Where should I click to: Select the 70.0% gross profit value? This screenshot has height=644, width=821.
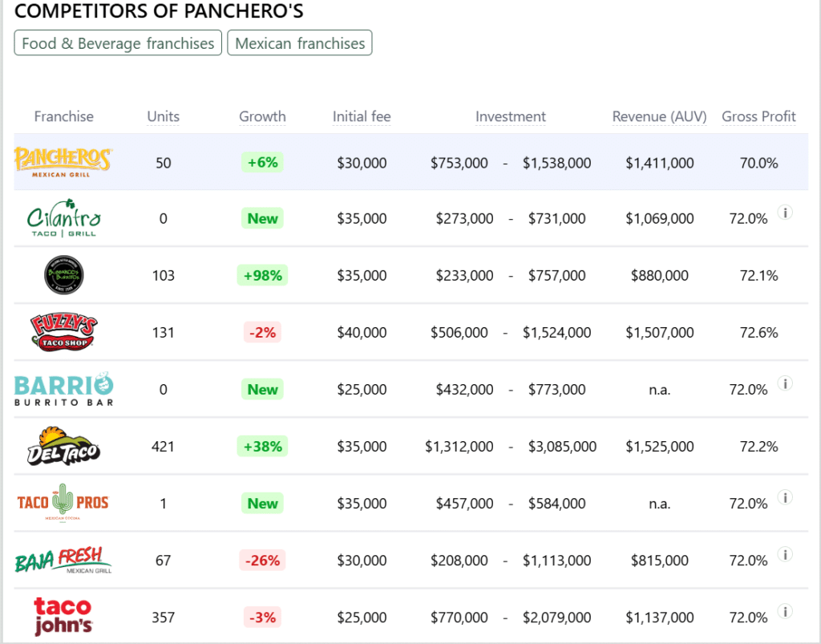click(758, 163)
